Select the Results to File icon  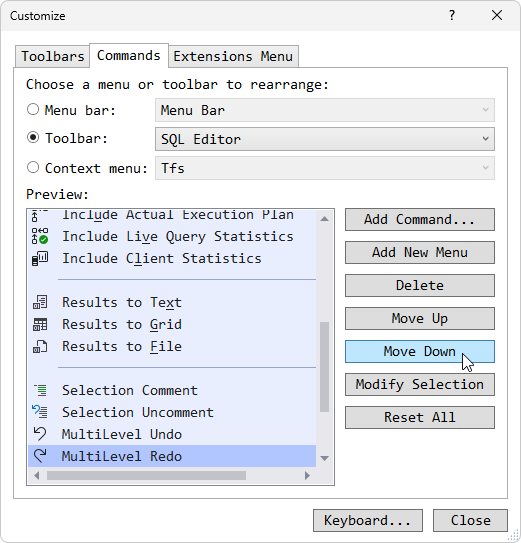click(40, 346)
